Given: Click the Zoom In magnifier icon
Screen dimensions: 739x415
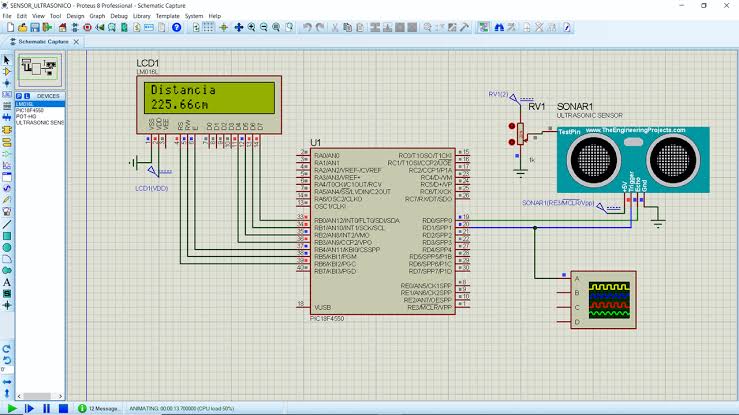Looking at the screenshot, I should (252, 27).
